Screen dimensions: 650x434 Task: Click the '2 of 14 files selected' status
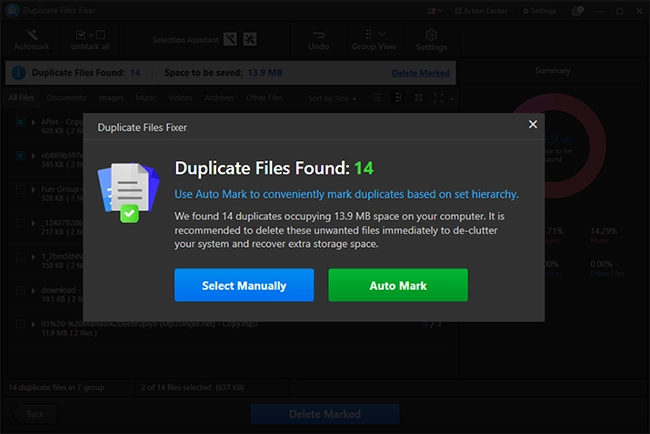pyautogui.click(x=192, y=388)
